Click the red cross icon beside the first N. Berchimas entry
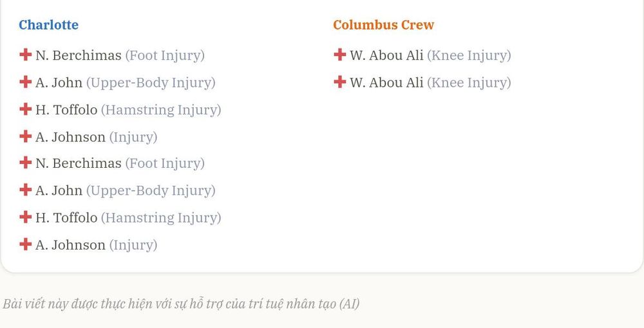 coord(26,55)
